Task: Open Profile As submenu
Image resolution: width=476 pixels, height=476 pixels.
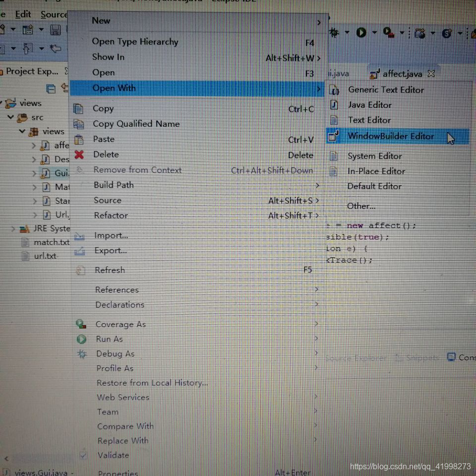Action: 197,368
